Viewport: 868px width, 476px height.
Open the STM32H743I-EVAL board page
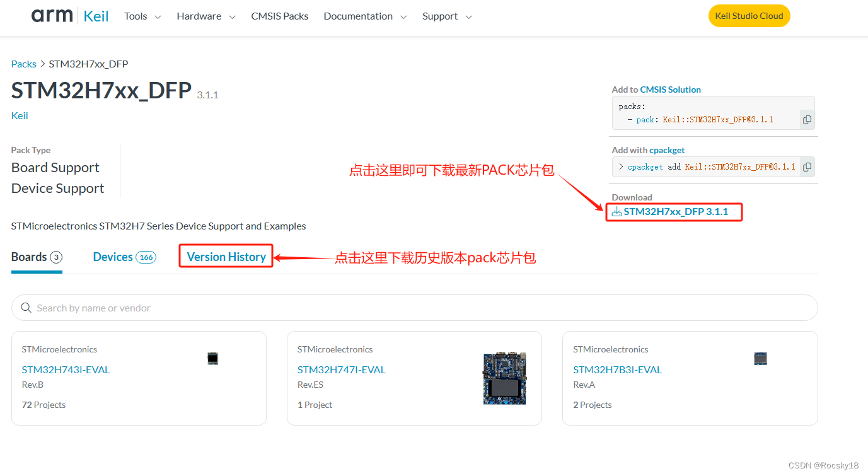click(65, 369)
